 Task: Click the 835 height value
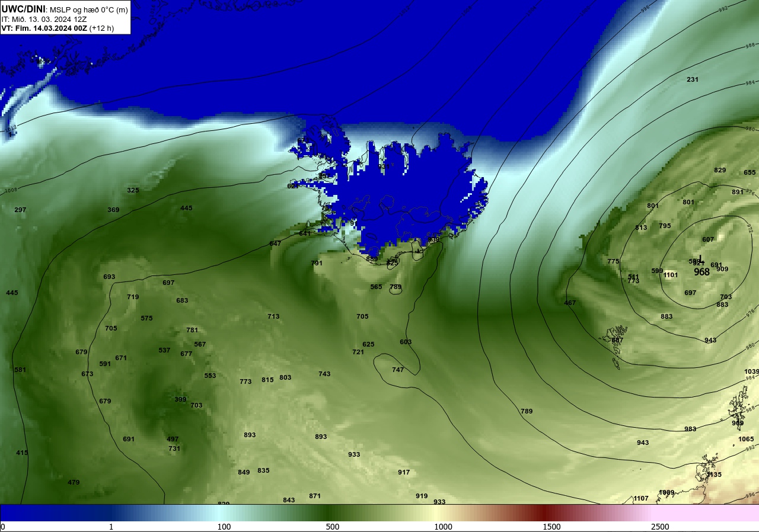pyautogui.click(x=263, y=470)
